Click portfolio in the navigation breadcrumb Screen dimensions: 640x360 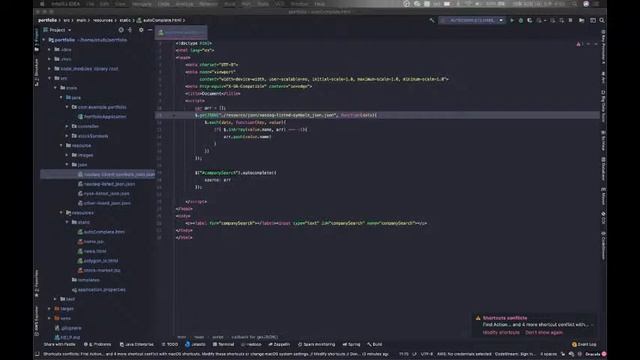[48, 20]
